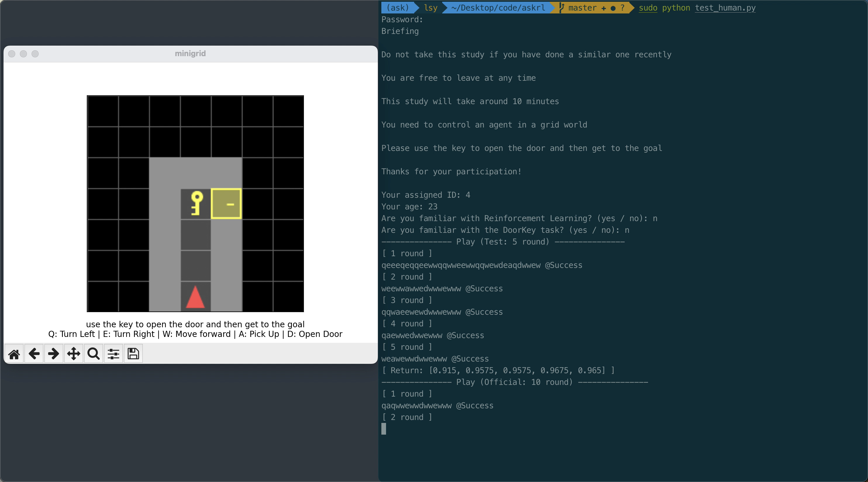Click 'qaqwwewwdwwewww @Success' line

click(438, 405)
